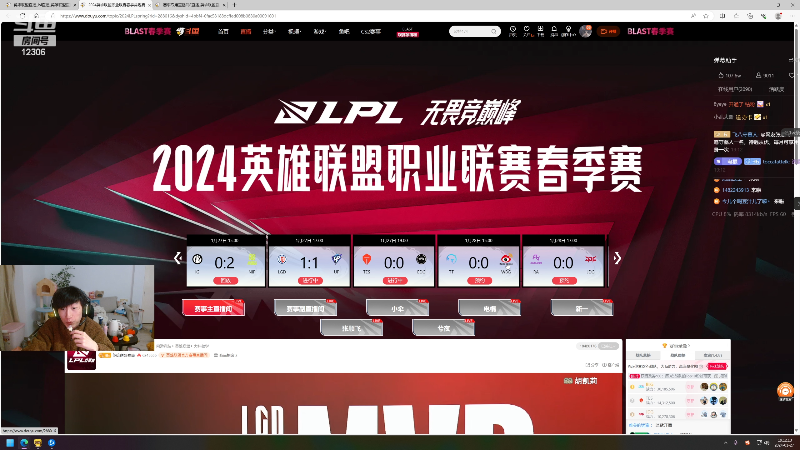
Task: Click the first ranked team row
Action: (678, 387)
